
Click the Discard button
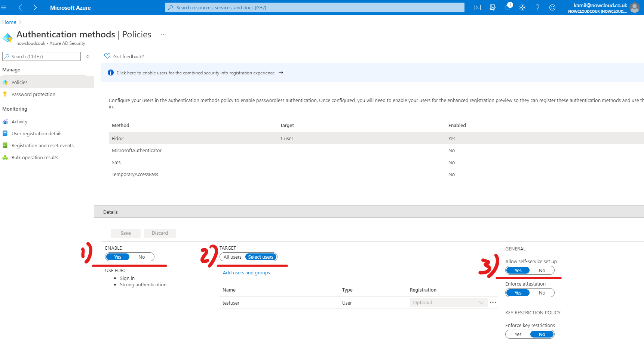click(160, 233)
